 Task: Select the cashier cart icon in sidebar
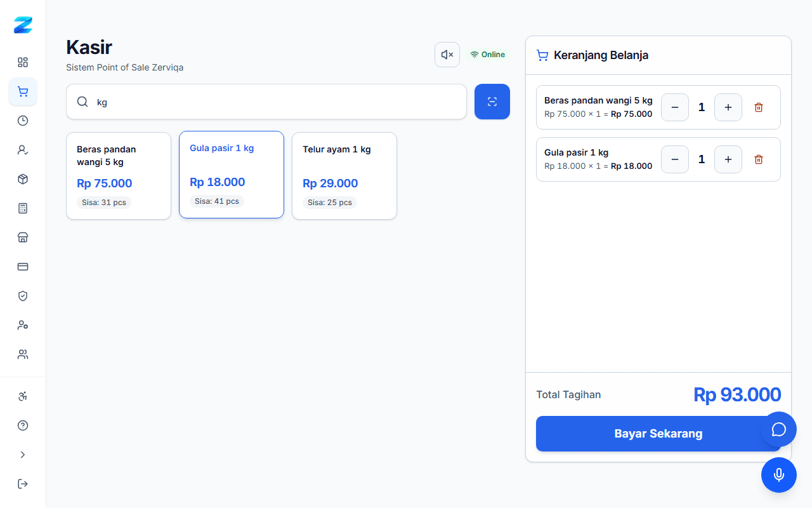point(23,91)
